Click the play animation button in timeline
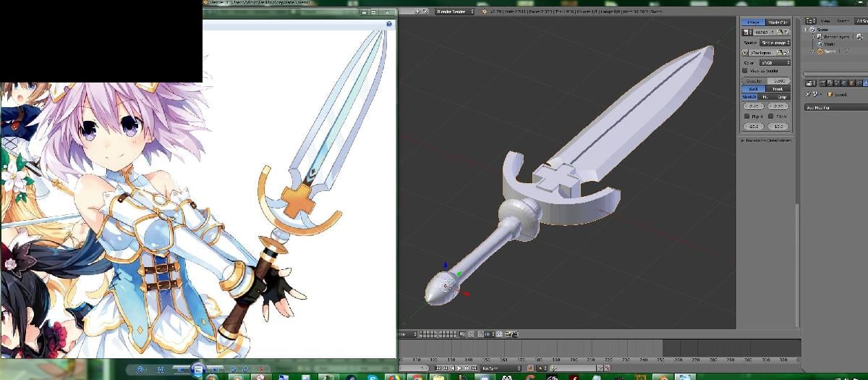Screen dimensions: 868x380 459,368
